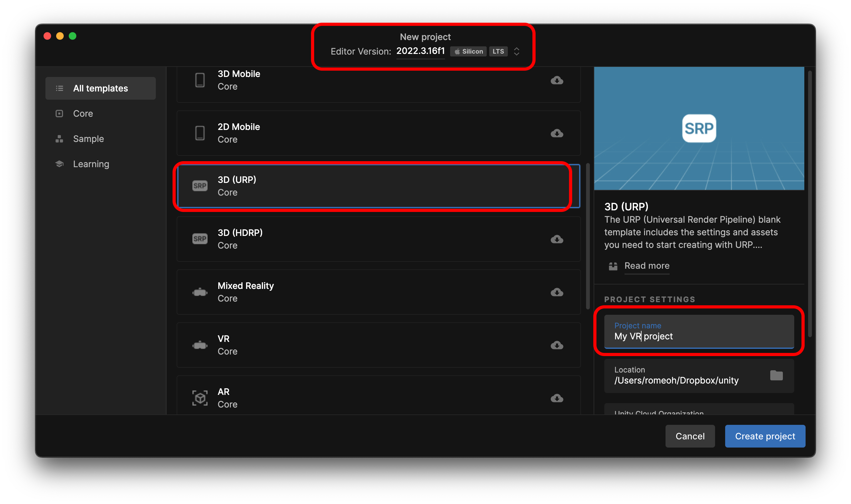Download the 3D Mobile template
The height and width of the screenshot is (504, 851).
557,80
